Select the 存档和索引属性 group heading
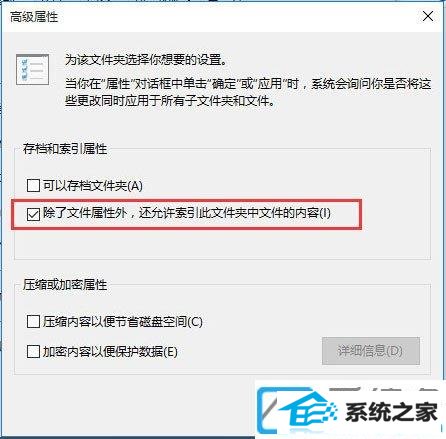The image size is (446, 439). click(65, 149)
